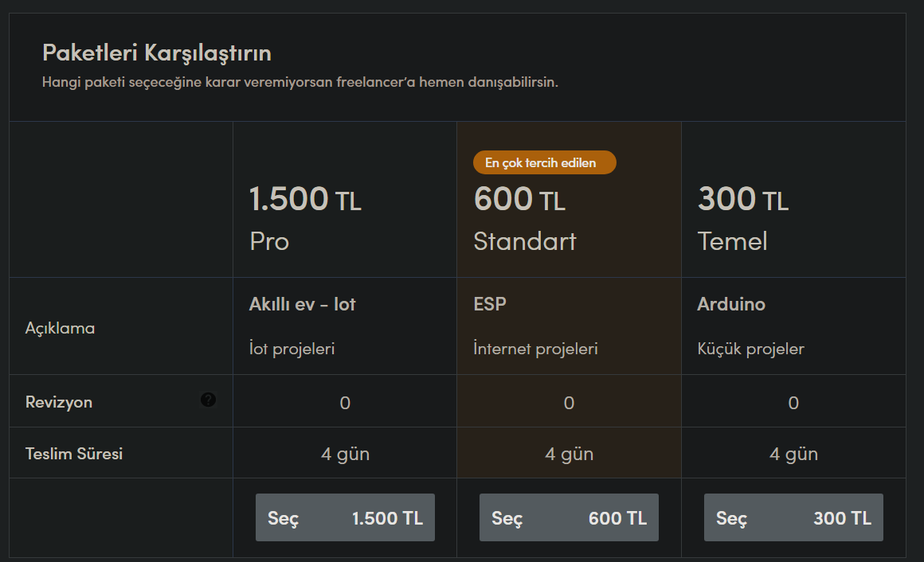Click the large 600 TL price heading
The height and width of the screenshot is (562, 924).
519,199
